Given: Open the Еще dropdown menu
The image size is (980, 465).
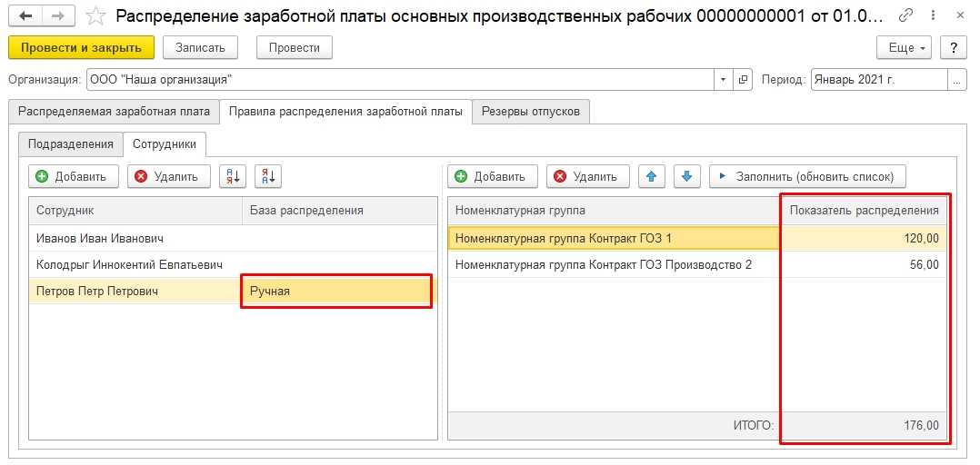Looking at the screenshot, I should click(x=905, y=47).
